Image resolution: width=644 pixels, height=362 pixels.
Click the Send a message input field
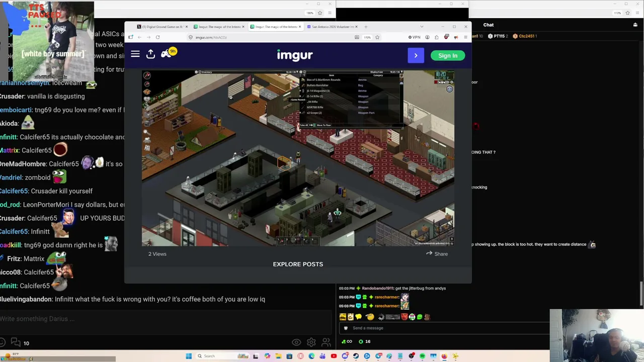tap(444, 328)
